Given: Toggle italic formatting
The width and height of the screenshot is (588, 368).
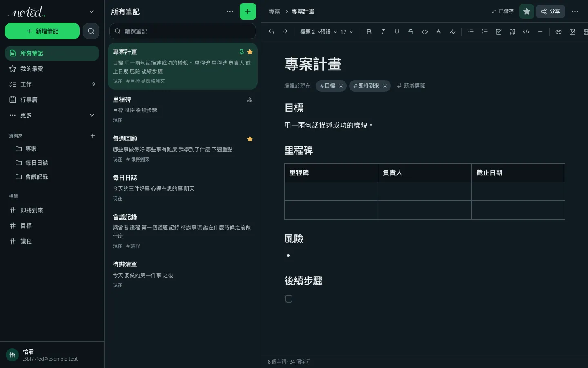Looking at the screenshot, I should click(x=383, y=32).
